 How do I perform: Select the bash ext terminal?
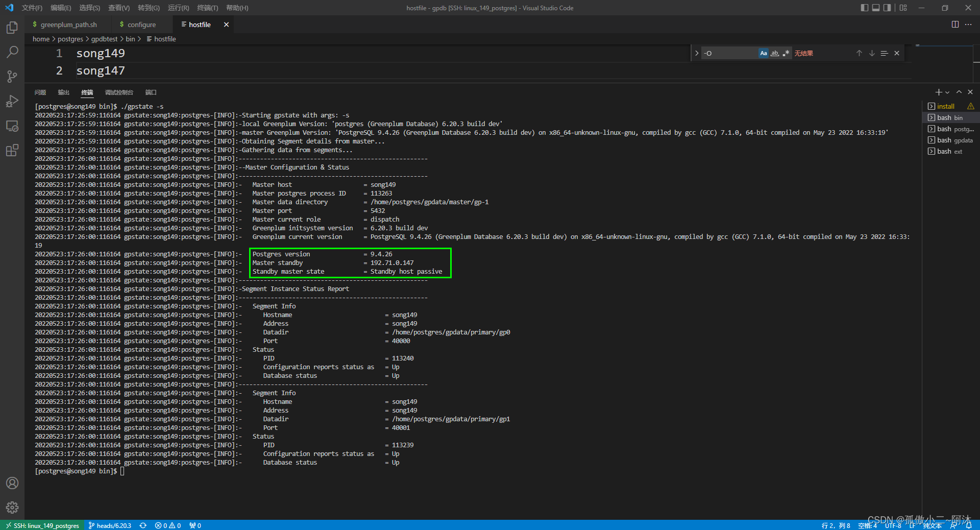pyautogui.click(x=952, y=151)
